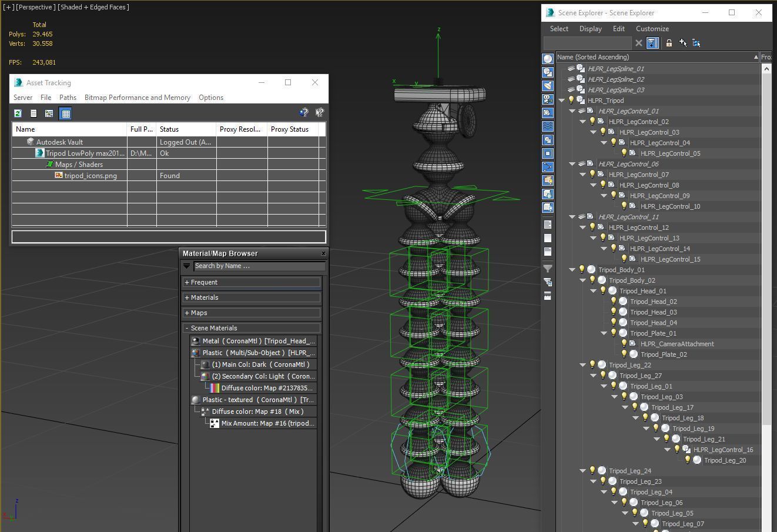Click the lock icon in Scene Explorer toolbar
The width and height of the screenshot is (777, 532).
click(669, 43)
